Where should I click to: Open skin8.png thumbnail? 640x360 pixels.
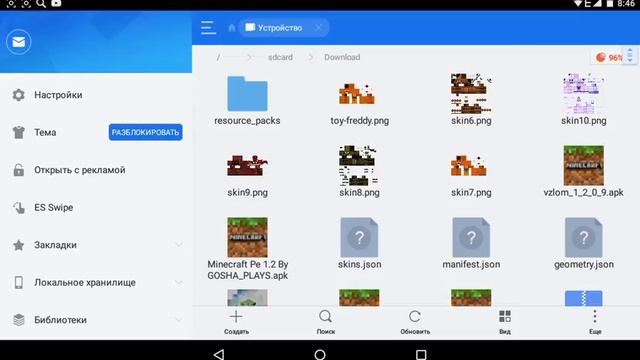(358, 165)
